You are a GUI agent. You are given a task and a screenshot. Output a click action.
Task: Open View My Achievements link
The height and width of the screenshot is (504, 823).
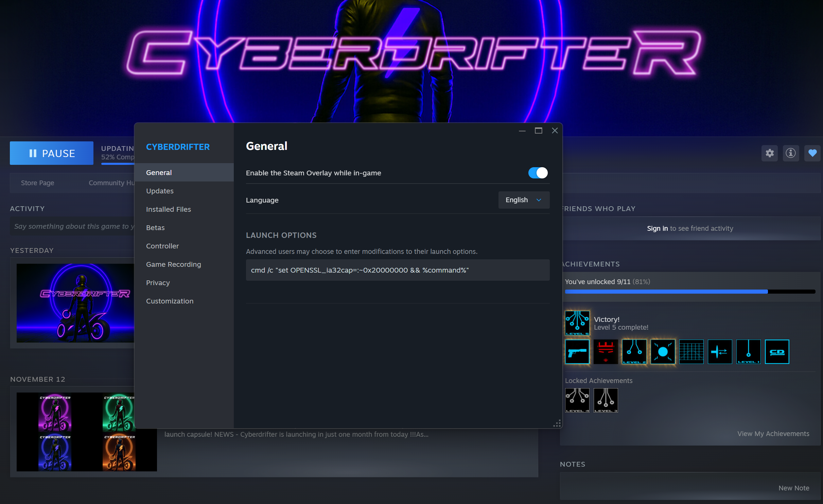[x=773, y=434]
